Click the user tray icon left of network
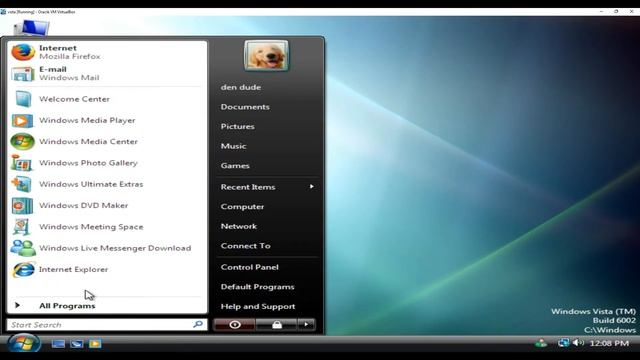Image resolution: width=640 pixels, height=360 pixels. 541,343
